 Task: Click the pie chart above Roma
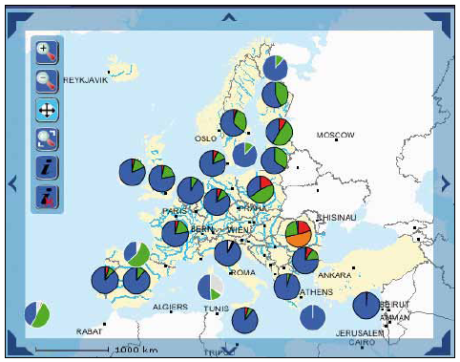point(228,253)
